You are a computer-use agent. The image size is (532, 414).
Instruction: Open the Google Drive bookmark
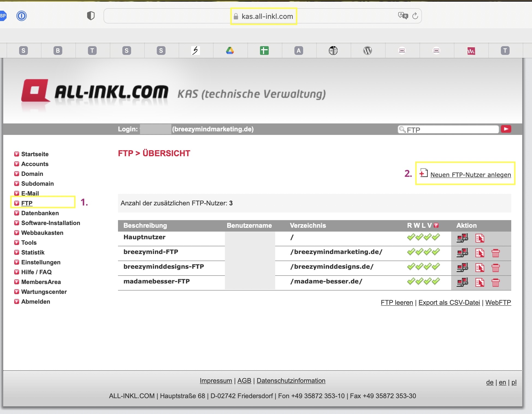click(230, 51)
